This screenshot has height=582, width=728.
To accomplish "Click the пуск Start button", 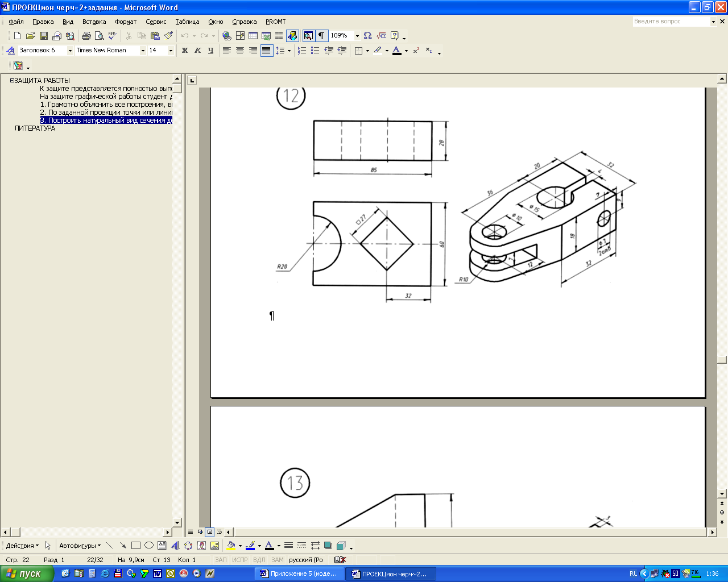I will coord(27,573).
